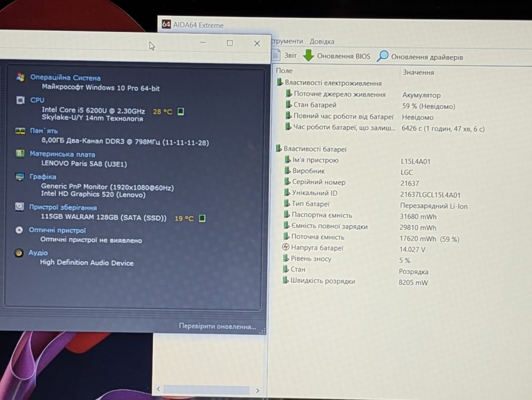The width and height of the screenshot is (532, 400).
Task: Click the hard drive Пристрої зберігання icon
Action: (20, 207)
